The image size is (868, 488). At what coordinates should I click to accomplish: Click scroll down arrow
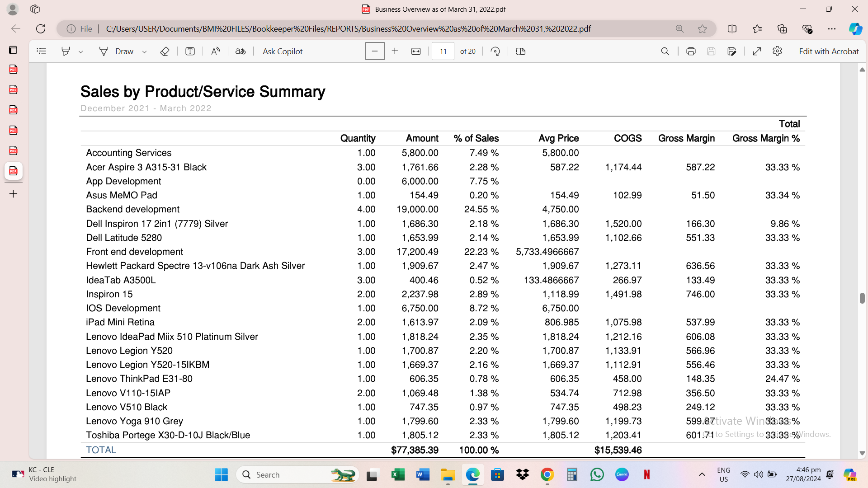862,453
